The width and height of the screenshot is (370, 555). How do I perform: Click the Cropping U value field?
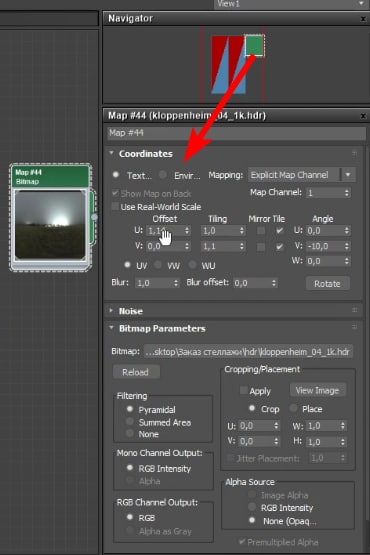pos(256,426)
